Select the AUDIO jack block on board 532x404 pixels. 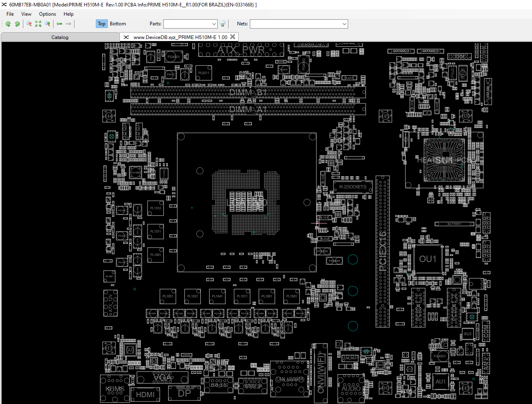(351, 388)
